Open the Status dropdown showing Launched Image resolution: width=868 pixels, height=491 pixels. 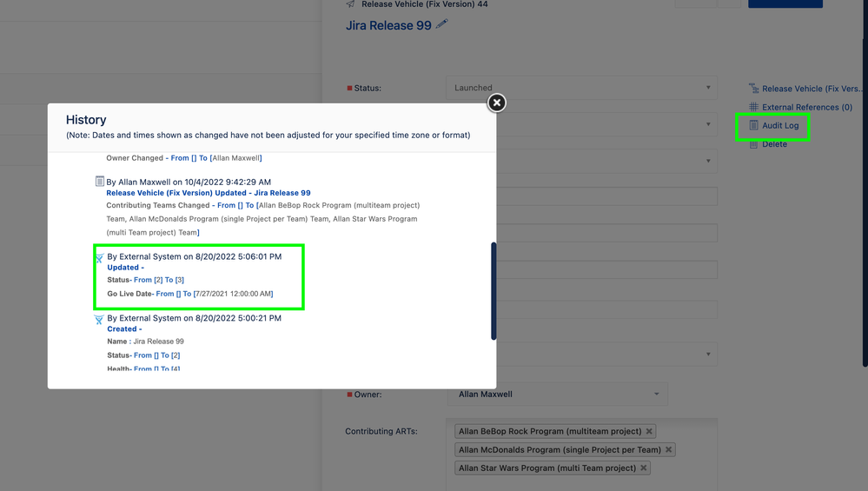pos(581,88)
